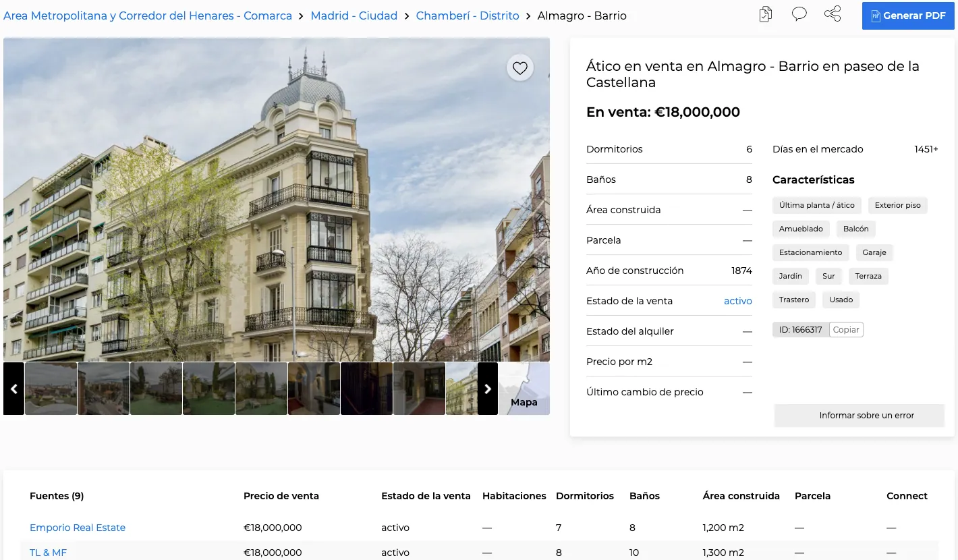The image size is (958, 560).
Task: Click the share icon in the top bar
Action: pyautogui.click(x=833, y=14)
